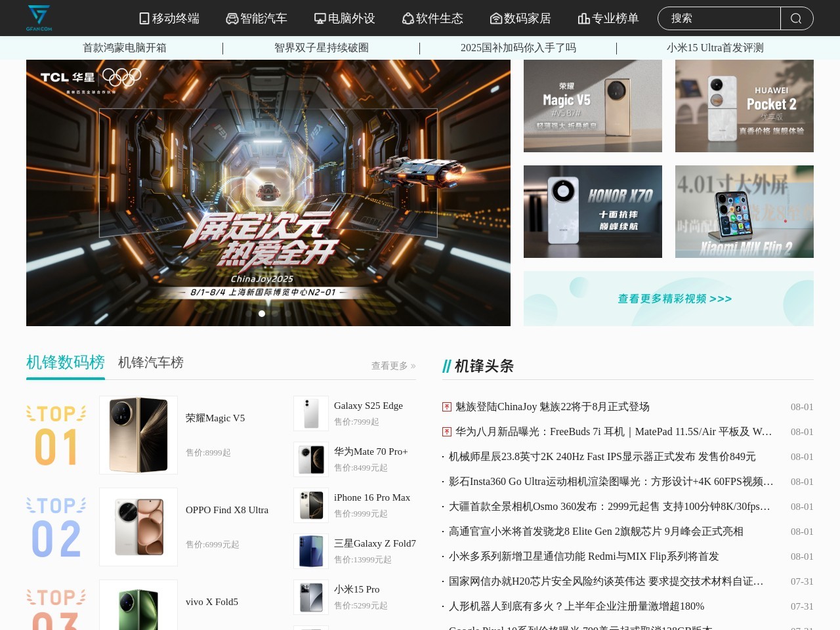Switch to the 机锋汽车榜 tab
This screenshot has width=840, height=630.
(x=151, y=362)
